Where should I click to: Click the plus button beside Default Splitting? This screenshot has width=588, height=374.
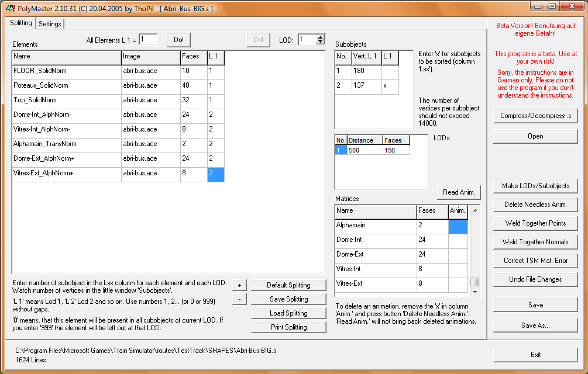click(239, 285)
